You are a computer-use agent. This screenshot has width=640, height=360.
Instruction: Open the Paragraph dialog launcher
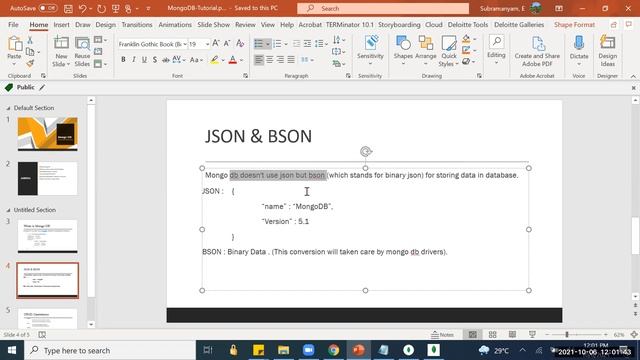click(x=348, y=76)
